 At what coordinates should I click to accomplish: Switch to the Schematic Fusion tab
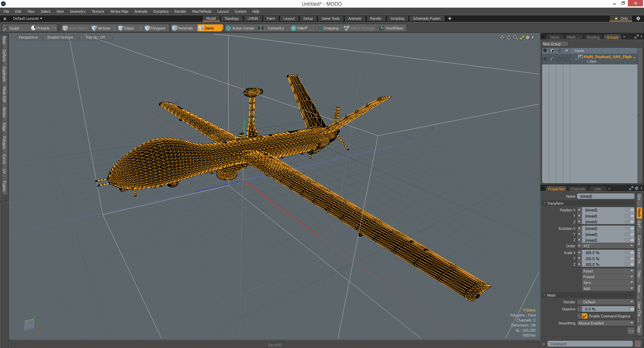coord(427,18)
